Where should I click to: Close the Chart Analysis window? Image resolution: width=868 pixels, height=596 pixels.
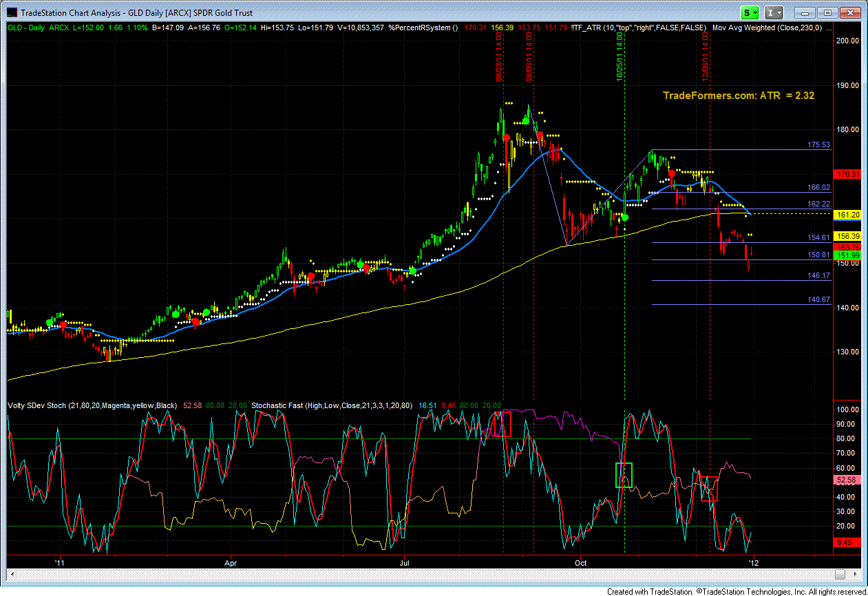[x=849, y=12]
